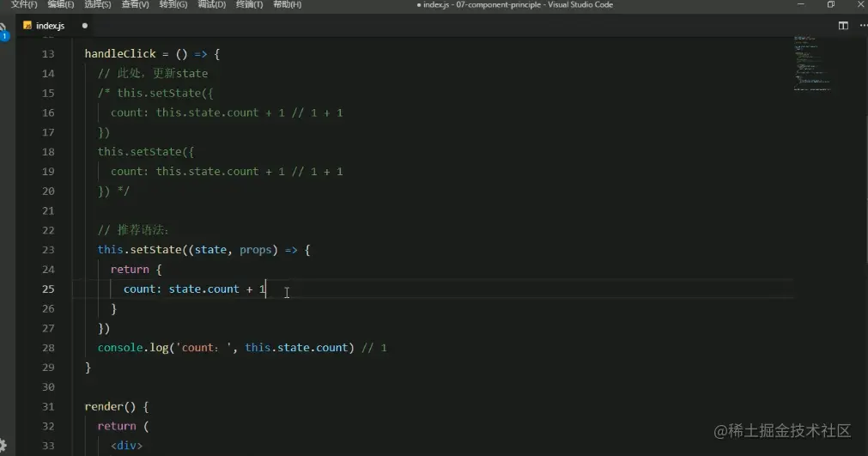This screenshot has height=456, width=868.
Task: Click 'render()' on line 31
Action: 110,406
